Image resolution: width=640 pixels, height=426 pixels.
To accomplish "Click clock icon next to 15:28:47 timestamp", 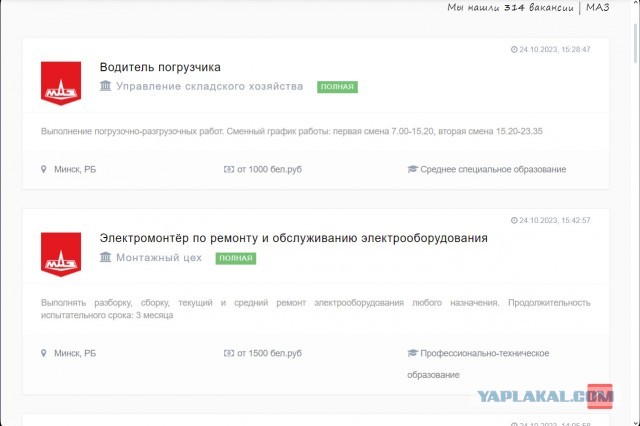I will [514, 49].
